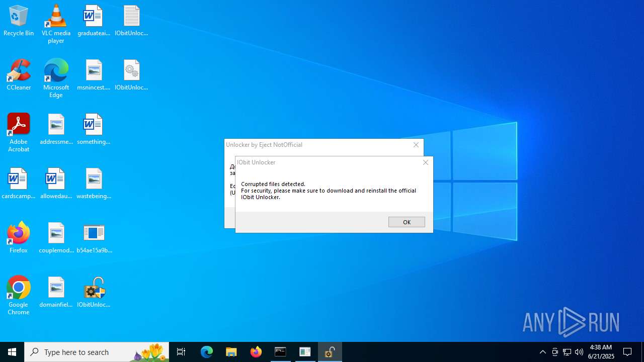
Task: Open the Meet Now tray icon
Action: (555, 352)
